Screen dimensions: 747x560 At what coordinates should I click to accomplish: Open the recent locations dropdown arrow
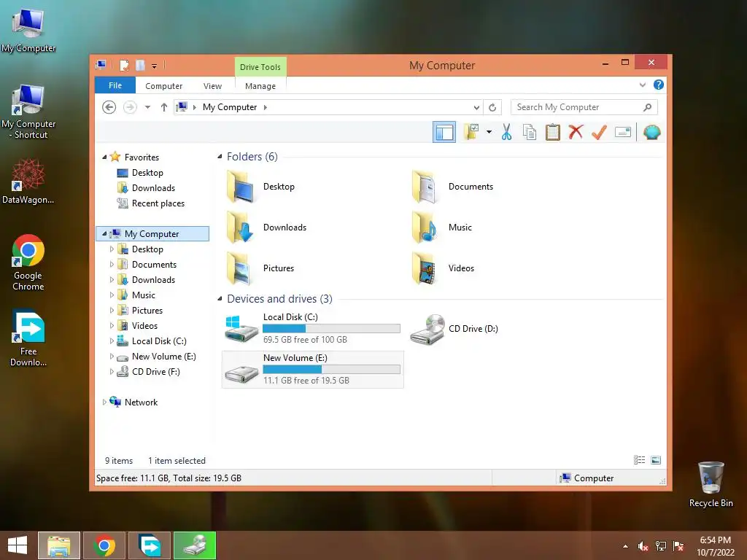[147, 107]
